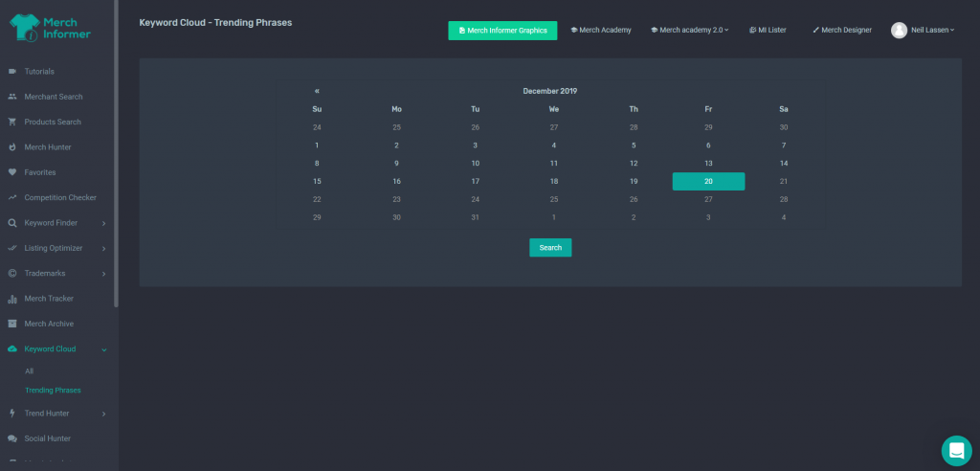Open Competition Checker
This screenshot has height=471, width=980.
coord(60,197)
